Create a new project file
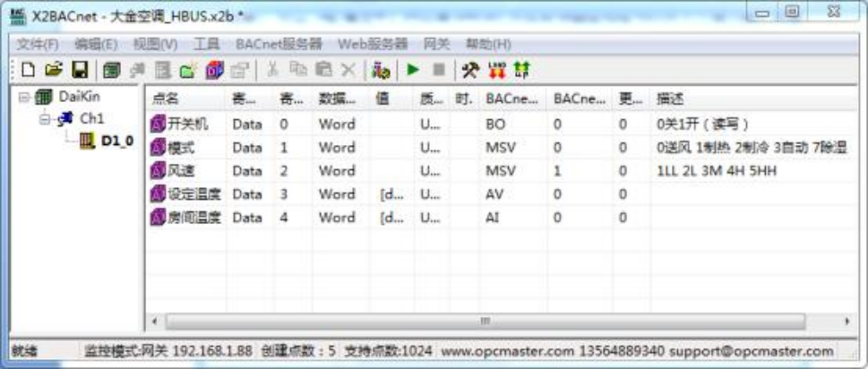The height and width of the screenshot is (369, 868). pos(28,70)
